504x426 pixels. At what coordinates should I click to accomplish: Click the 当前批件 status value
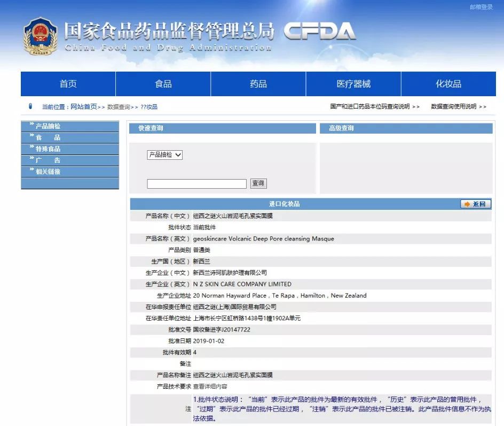point(204,227)
